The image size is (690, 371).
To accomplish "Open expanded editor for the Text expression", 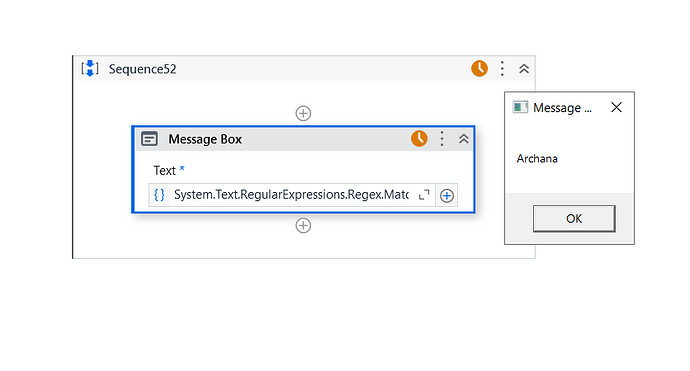I will point(424,195).
